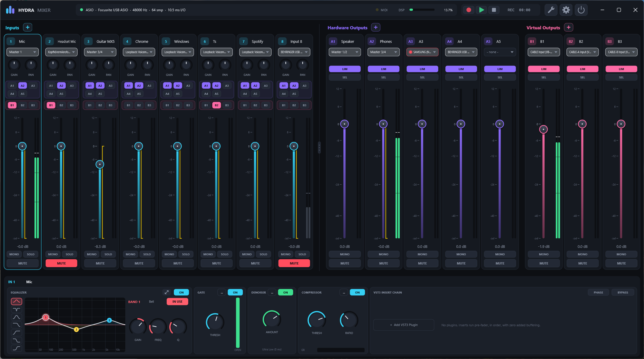Open Input 8 BEHRINGER USB source dropdown
The width and height of the screenshot is (644, 359).
pyautogui.click(x=294, y=52)
